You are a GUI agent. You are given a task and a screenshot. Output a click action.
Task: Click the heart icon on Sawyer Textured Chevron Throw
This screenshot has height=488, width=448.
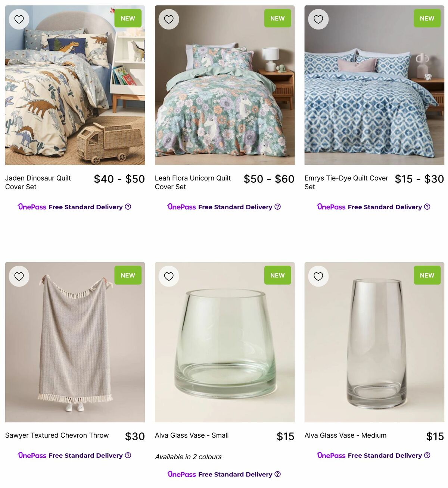19,276
